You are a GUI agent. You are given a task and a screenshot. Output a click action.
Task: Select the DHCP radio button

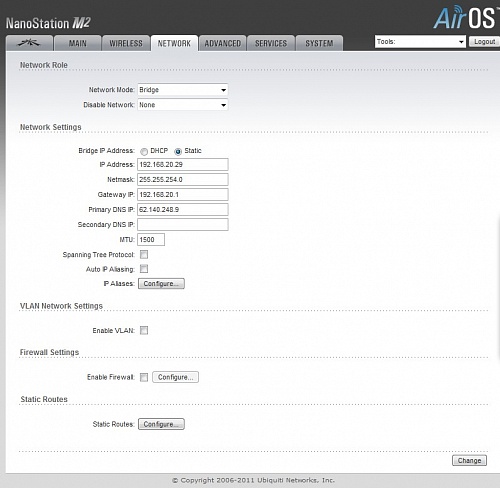144,152
